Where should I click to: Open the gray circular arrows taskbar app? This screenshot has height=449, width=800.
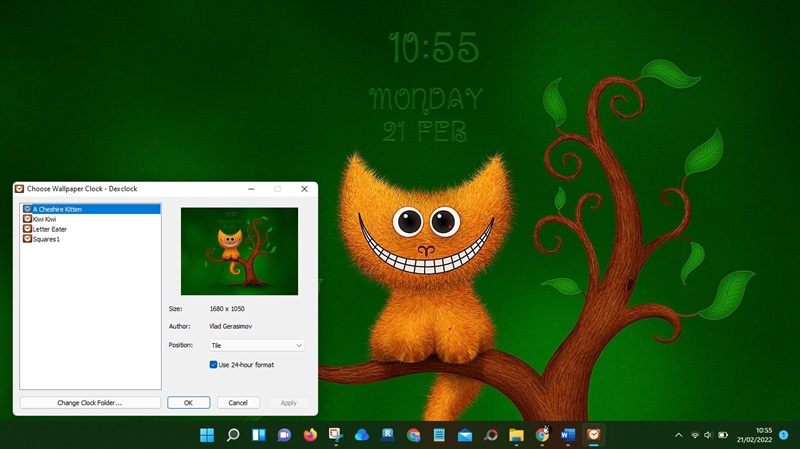491,435
